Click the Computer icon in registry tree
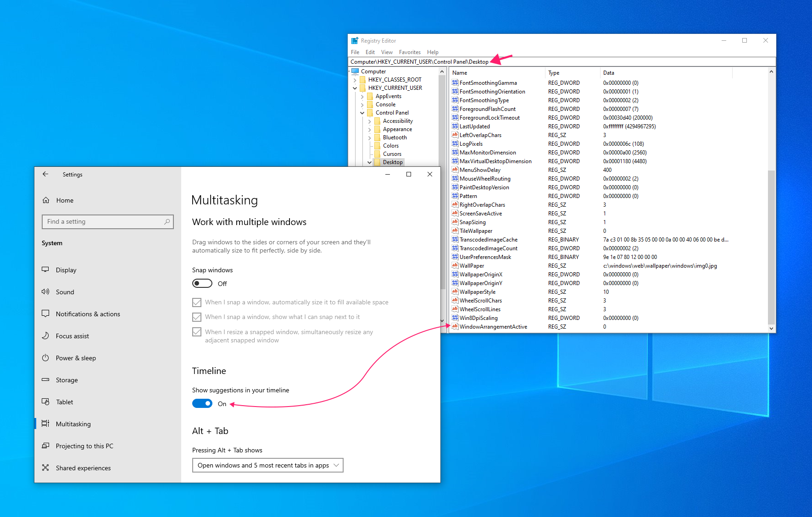812x517 pixels. [355, 71]
